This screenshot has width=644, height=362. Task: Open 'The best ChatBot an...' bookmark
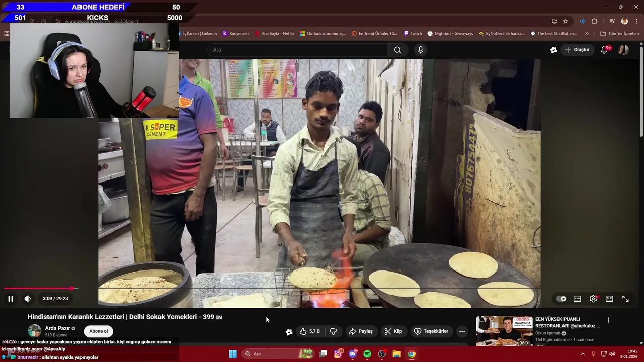[x=553, y=34]
